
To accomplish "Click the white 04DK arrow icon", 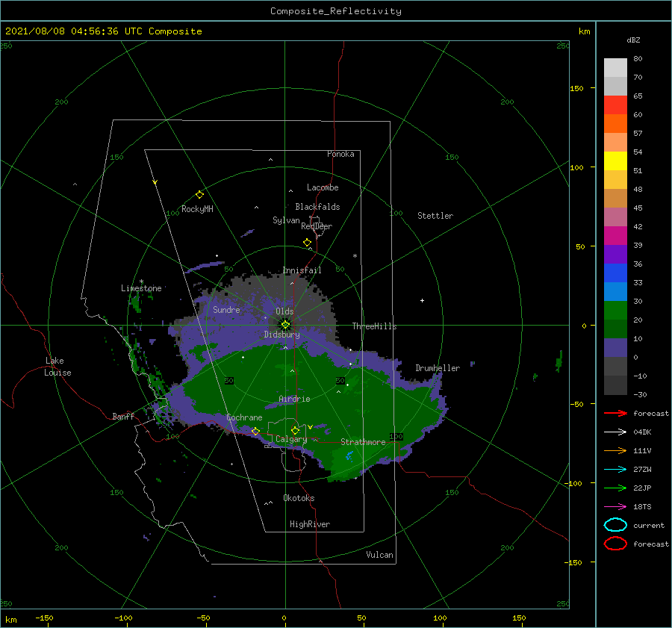I will click(615, 432).
